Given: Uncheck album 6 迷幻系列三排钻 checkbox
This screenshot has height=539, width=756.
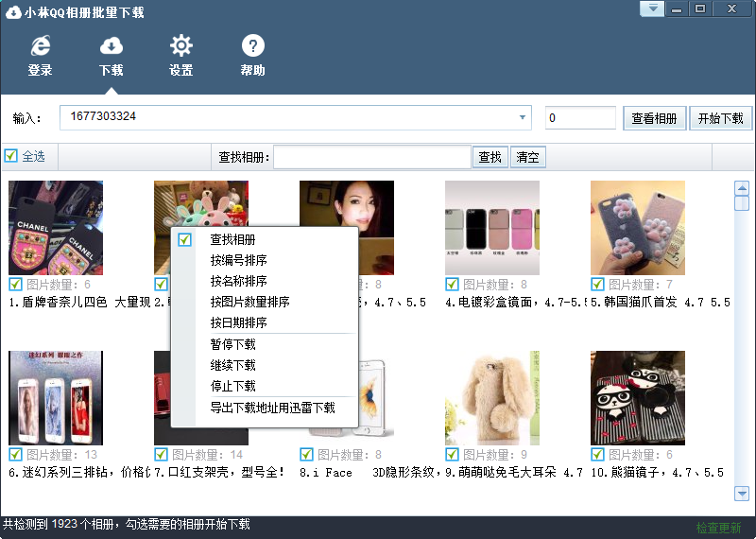Looking at the screenshot, I should point(15,454).
